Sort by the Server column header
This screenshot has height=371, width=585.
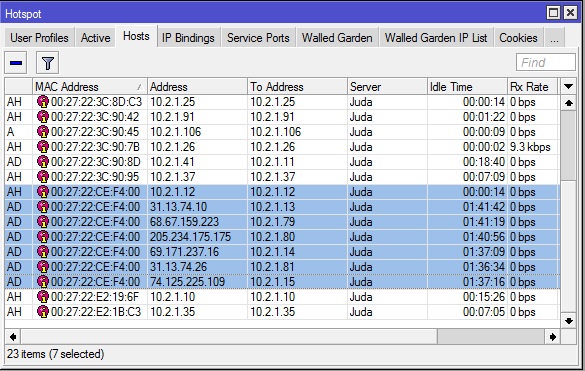coord(387,87)
